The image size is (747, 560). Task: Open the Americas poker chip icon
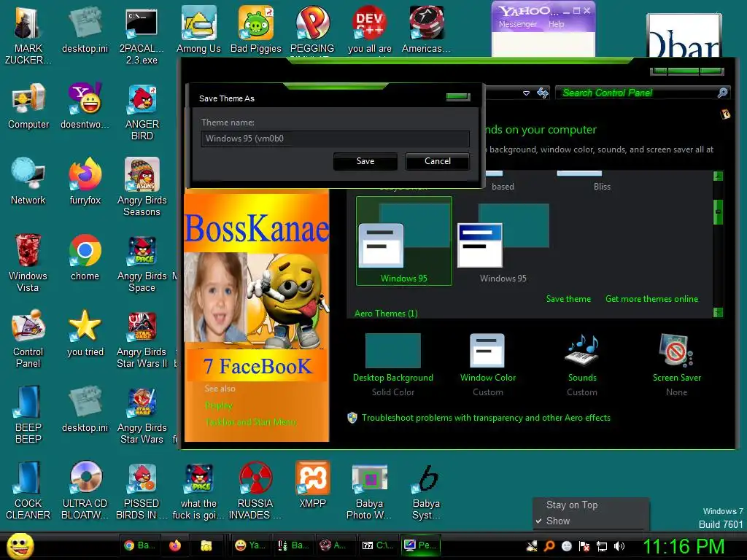click(x=426, y=29)
